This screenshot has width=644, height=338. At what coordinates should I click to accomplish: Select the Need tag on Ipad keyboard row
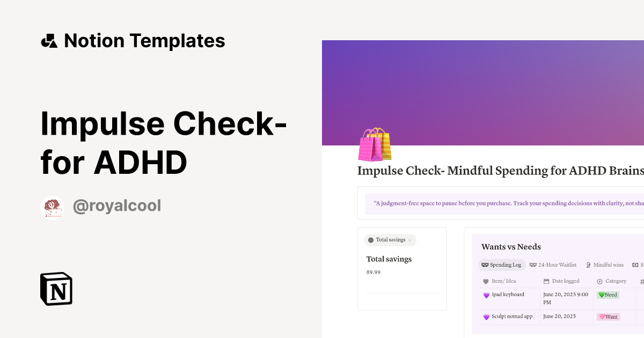point(607,295)
